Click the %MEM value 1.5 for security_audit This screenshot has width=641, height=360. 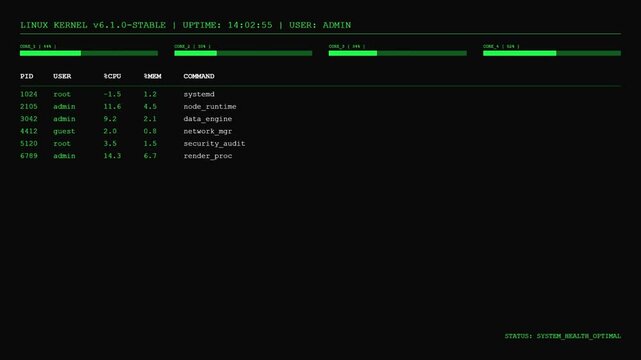[150, 143]
